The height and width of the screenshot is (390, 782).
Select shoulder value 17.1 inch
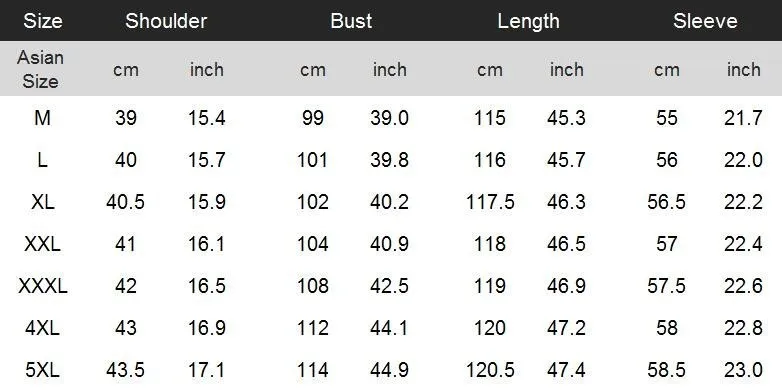pos(206,370)
